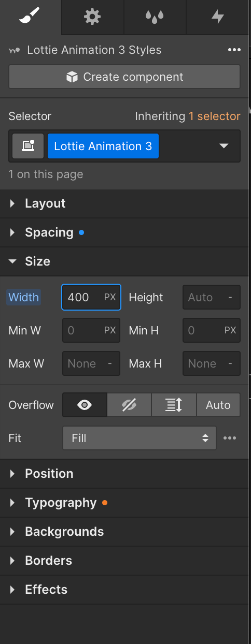Open the Element Settings gear tab

[92, 17]
